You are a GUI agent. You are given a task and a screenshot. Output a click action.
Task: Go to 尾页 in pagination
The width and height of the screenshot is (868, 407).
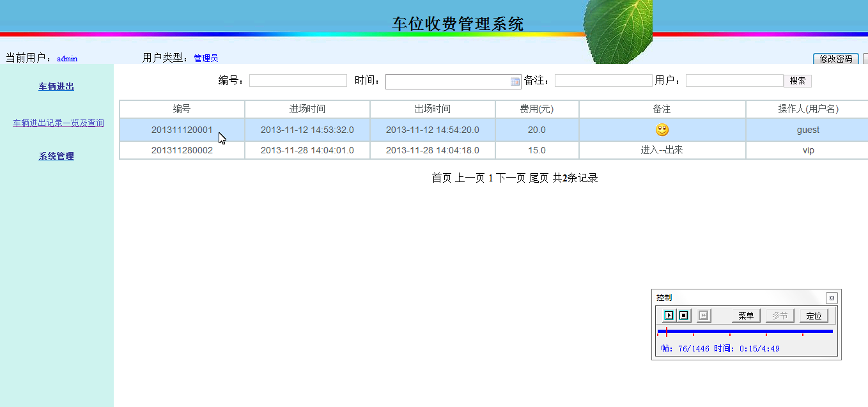(x=539, y=178)
